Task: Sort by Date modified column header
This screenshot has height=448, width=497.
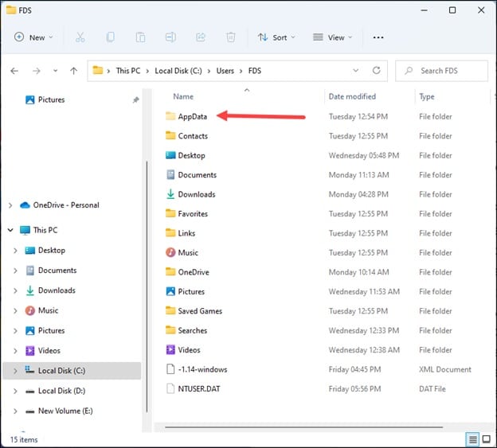Action: click(x=352, y=96)
